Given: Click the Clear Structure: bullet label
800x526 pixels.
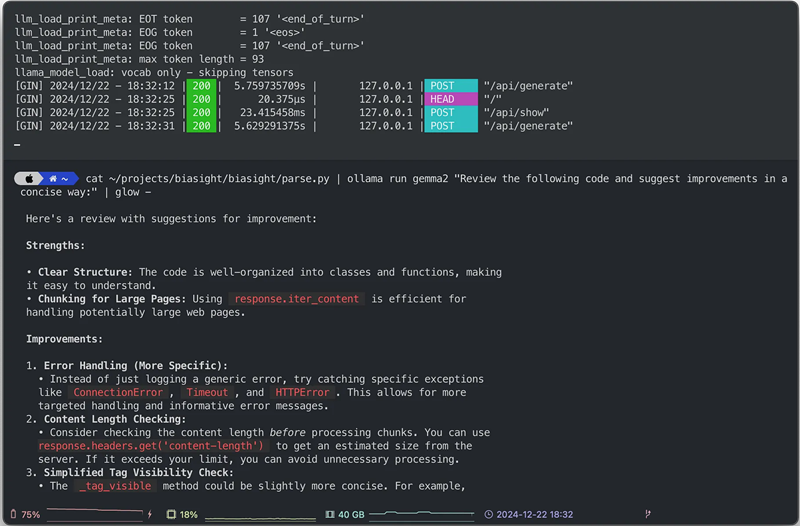Looking at the screenshot, I should point(85,272).
